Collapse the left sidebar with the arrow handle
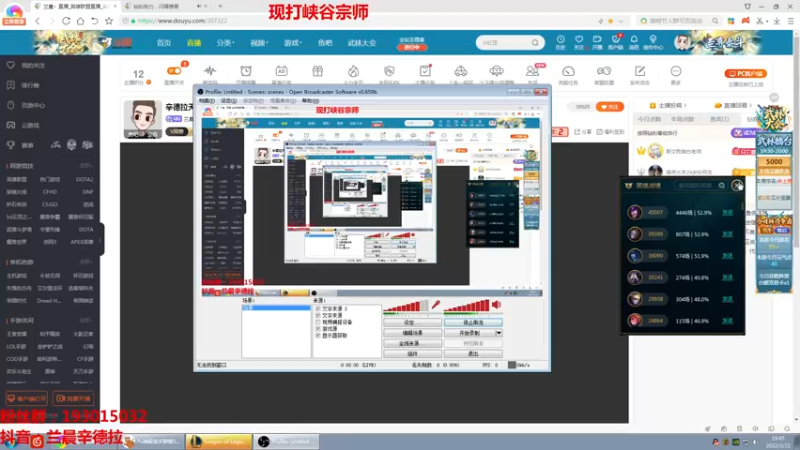 [x=101, y=240]
